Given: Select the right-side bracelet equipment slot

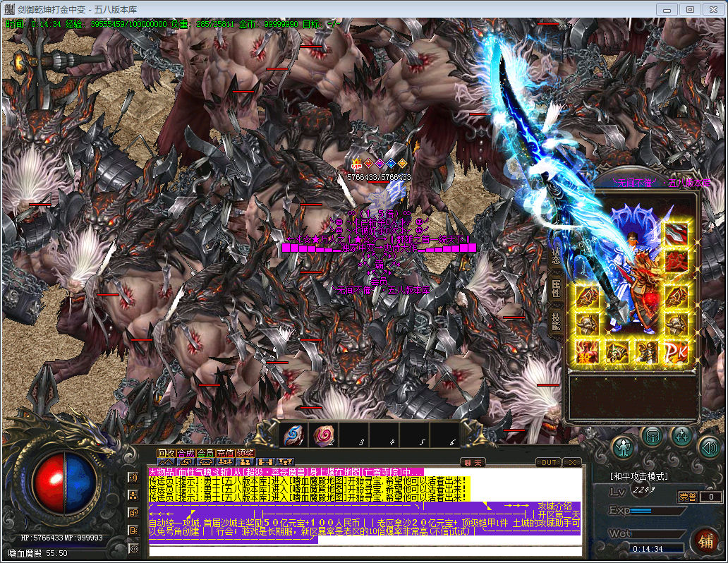Looking at the screenshot, I should [x=676, y=296].
